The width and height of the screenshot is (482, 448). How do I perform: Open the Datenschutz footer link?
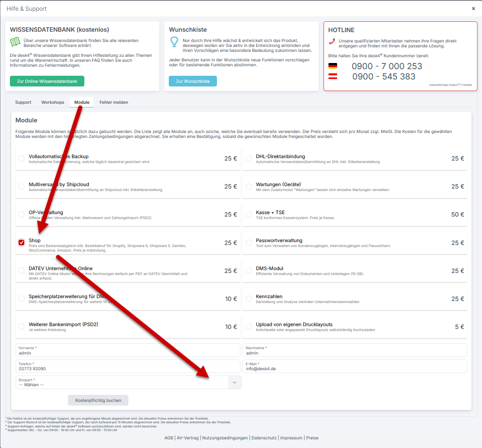pyautogui.click(x=264, y=438)
